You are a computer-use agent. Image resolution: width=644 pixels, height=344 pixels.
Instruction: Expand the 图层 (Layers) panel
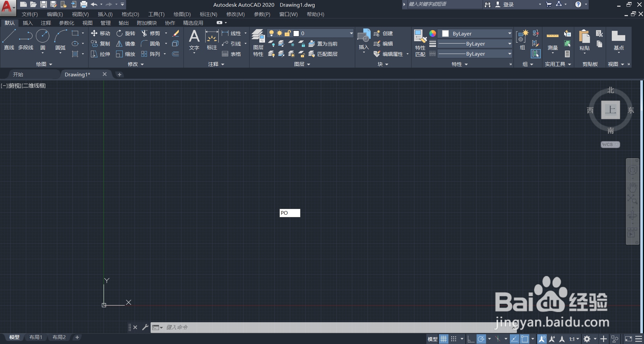(x=302, y=64)
